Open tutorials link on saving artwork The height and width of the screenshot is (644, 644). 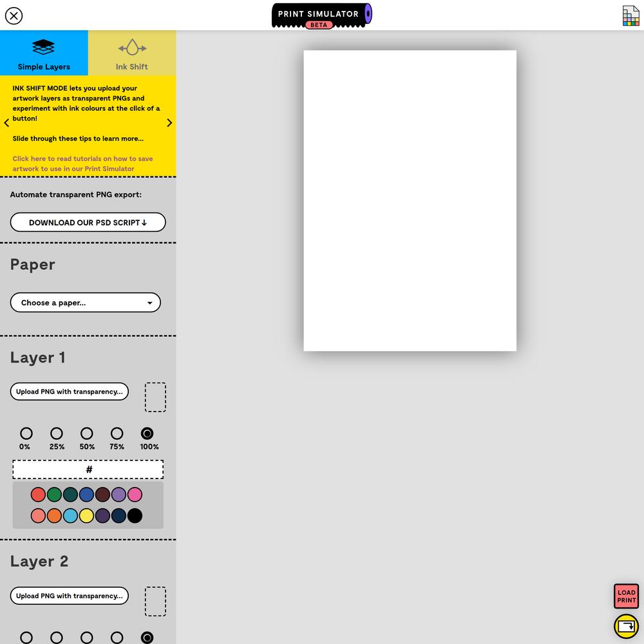82,164
